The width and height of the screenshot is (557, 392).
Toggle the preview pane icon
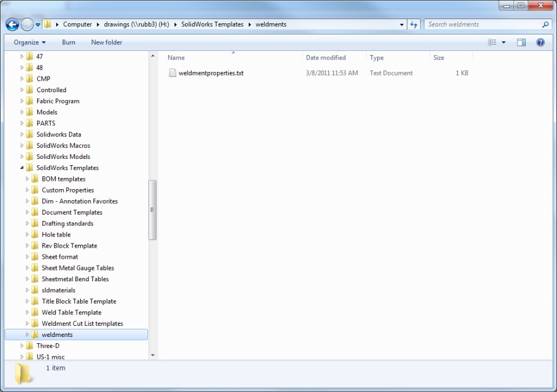click(x=521, y=42)
